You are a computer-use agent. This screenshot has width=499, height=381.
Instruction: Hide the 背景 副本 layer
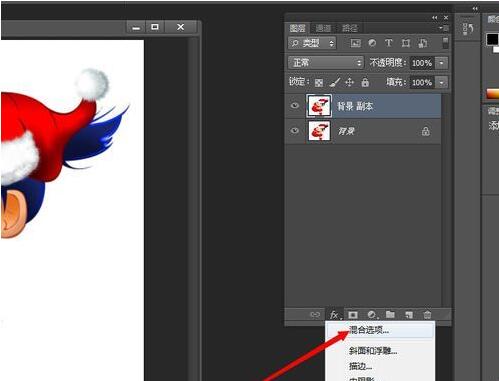pos(295,106)
